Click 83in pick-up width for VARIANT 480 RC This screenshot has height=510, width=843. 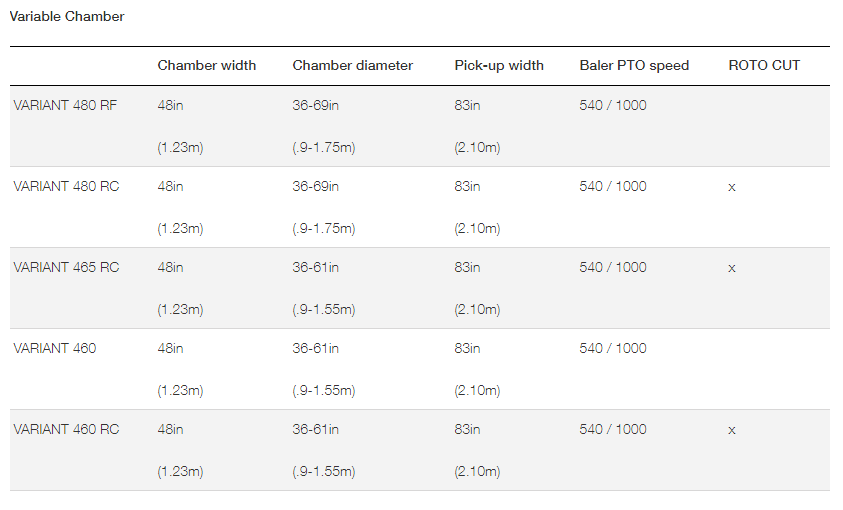(x=467, y=186)
